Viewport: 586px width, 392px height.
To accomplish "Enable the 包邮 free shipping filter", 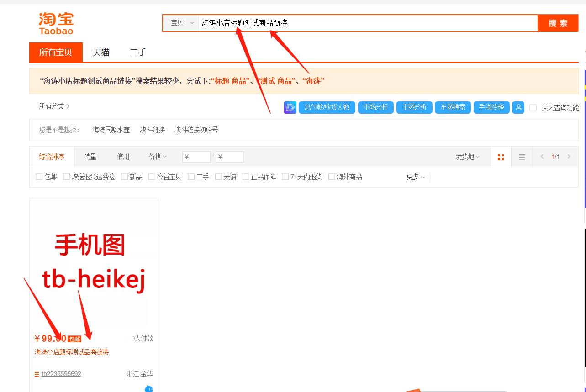I will click(x=39, y=177).
